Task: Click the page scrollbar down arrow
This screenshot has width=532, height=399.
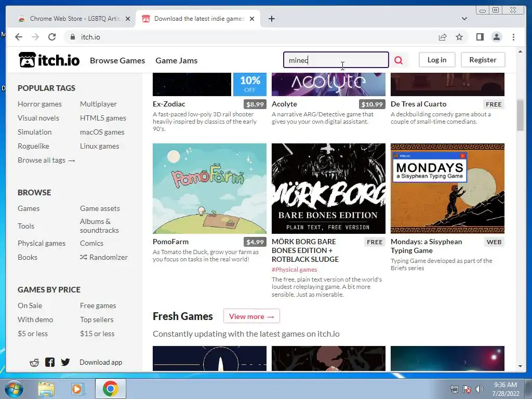Action: [x=521, y=366]
